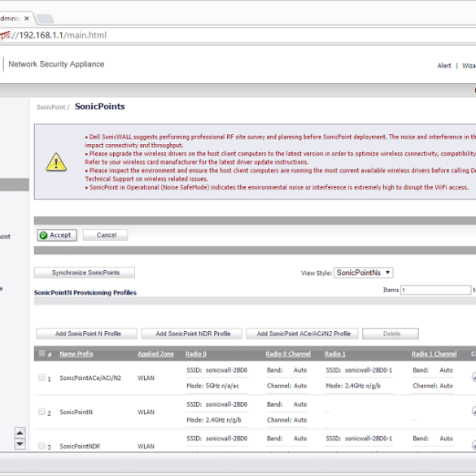Viewport: 476px width, 476px height.
Task: Click the sidebar scroll up arrow
Action: pyautogui.click(x=20, y=433)
